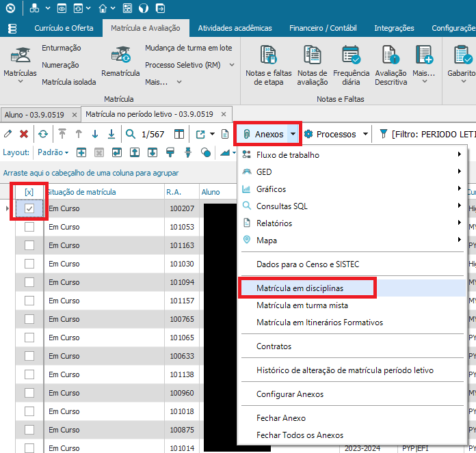Click the document page icon before Anexos
This screenshot has width=476, height=453.
pos(225,134)
